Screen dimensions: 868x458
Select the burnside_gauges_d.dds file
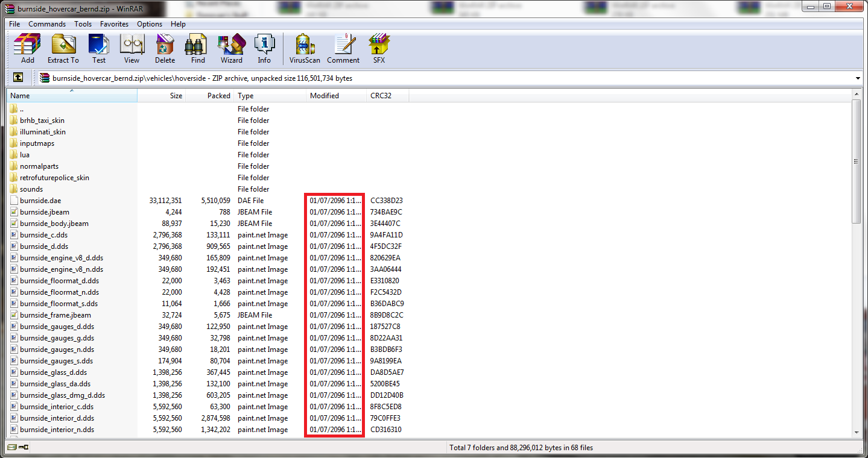57,327
